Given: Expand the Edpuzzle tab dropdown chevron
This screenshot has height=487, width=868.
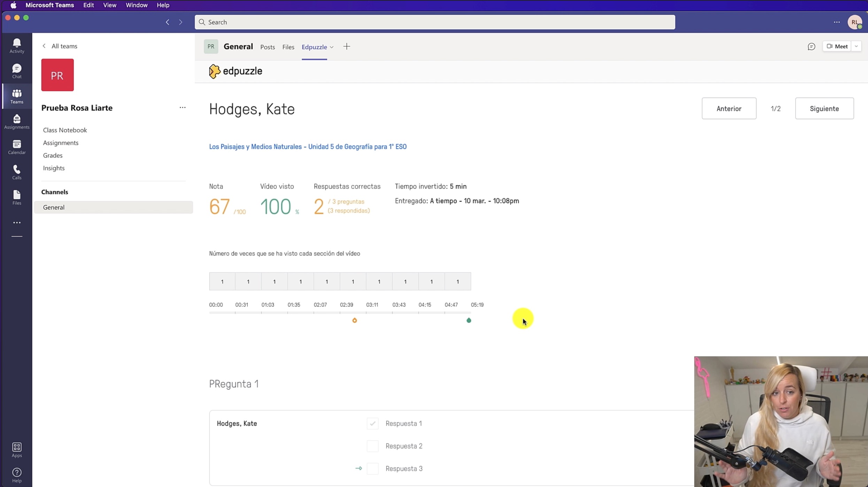Looking at the screenshot, I should pos(332,47).
